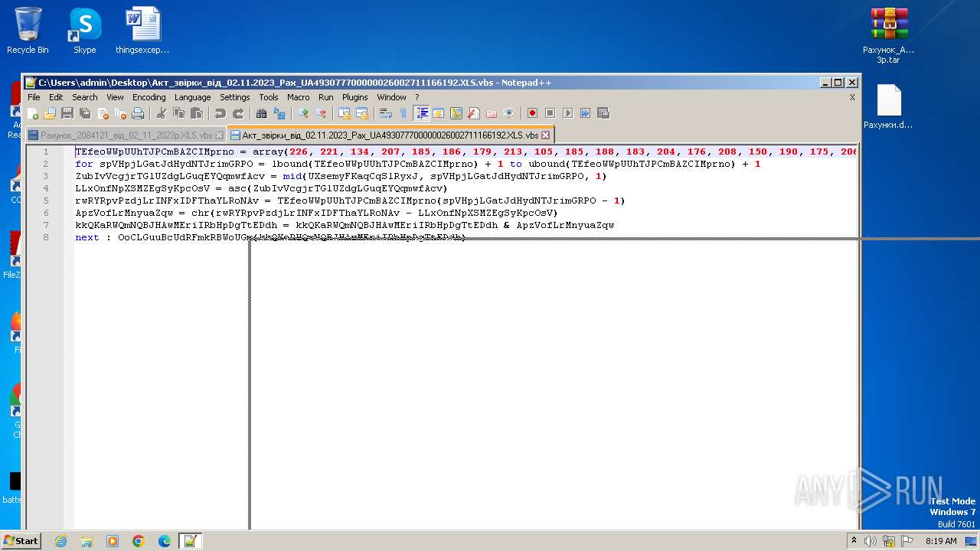980x551 pixels.
Task: Close the Акт_звірки tab using its red X
Action: click(x=546, y=135)
